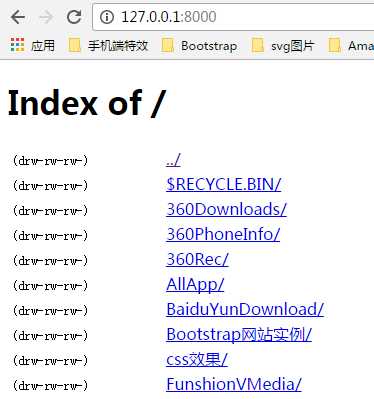Click the 127.0.0.1:8000 address field
Screen dimensions: 374x399
tap(233, 17)
